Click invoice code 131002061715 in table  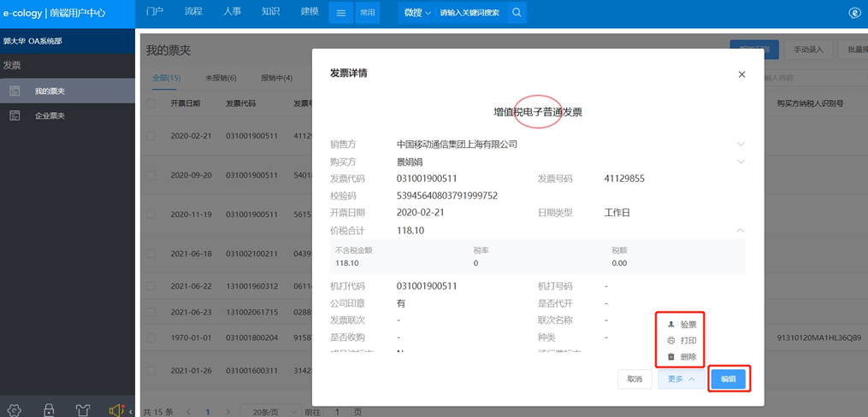coord(252,312)
